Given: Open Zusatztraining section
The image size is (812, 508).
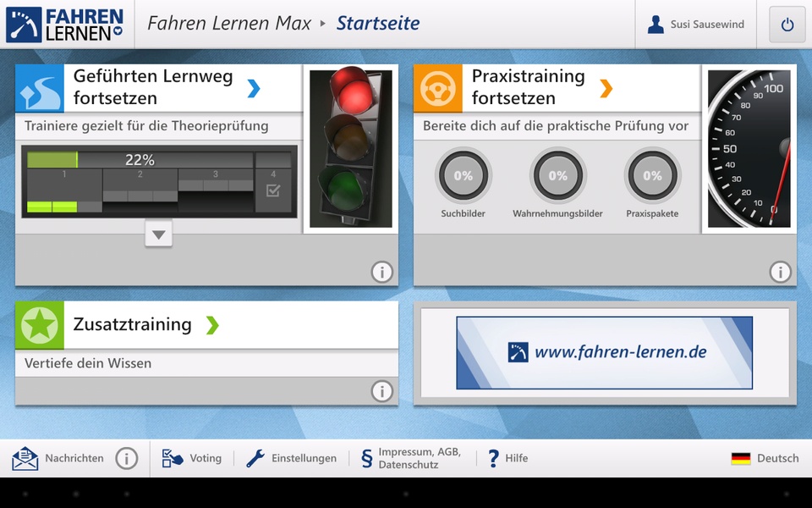Looking at the screenshot, I should pos(133,324).
